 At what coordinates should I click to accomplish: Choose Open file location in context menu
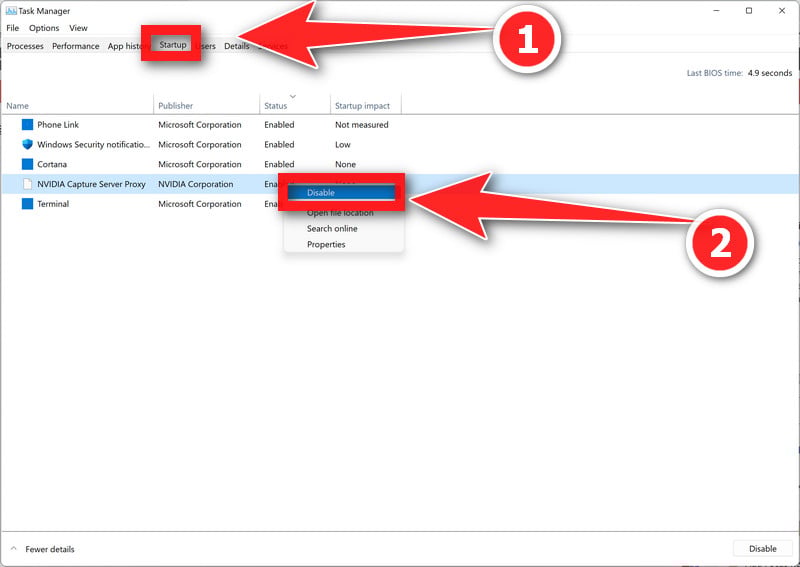(340, 213)
